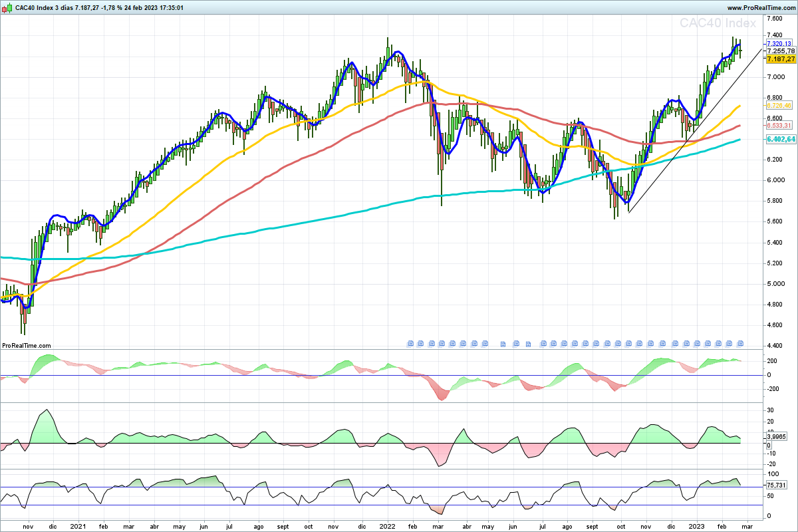The image size is (798, 532).
Task: Open the second news event icon from the left
Action: 420,344
